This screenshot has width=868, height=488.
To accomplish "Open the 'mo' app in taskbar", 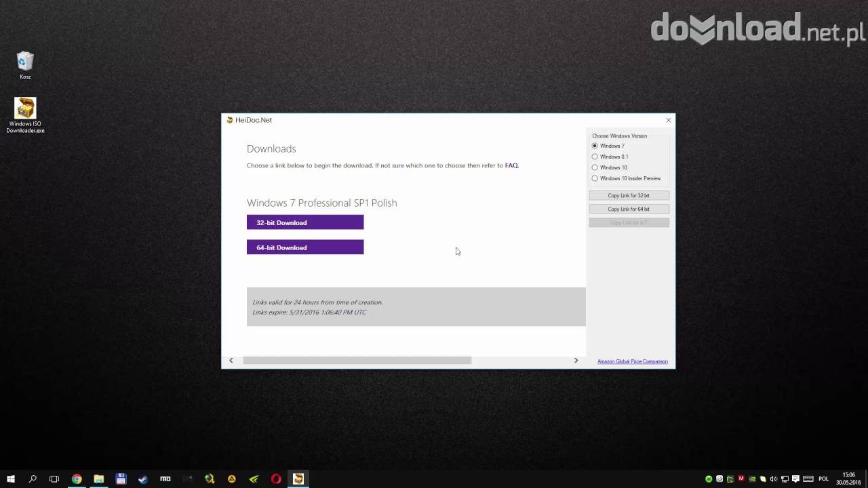I will tap(165, 479).
